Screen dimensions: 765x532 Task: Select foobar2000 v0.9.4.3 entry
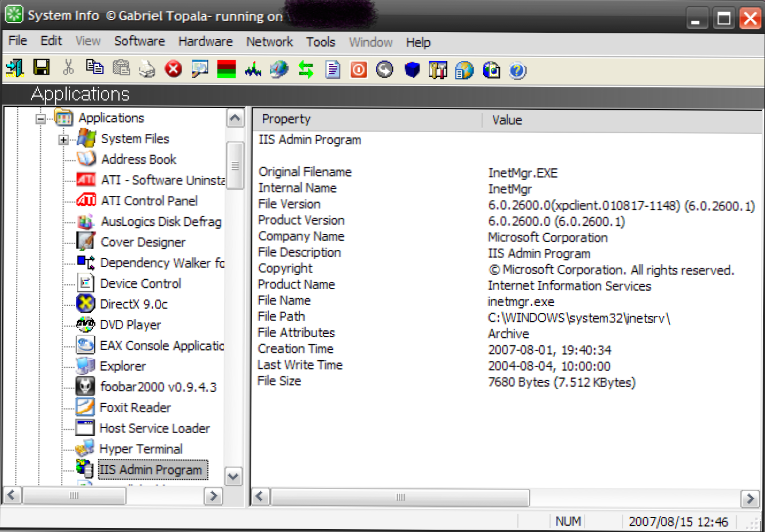158,387
